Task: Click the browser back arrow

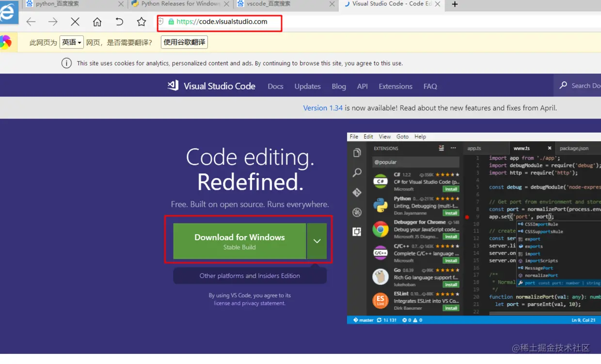Action: (31, 22)
